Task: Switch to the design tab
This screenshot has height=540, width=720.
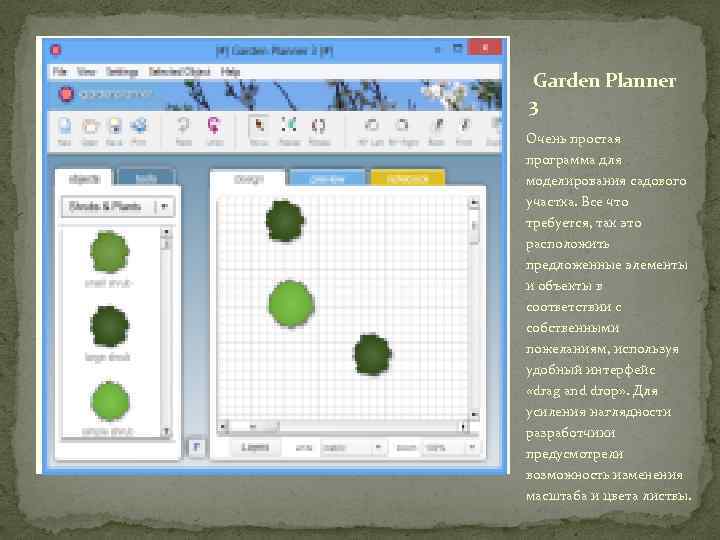Action: 248,179
